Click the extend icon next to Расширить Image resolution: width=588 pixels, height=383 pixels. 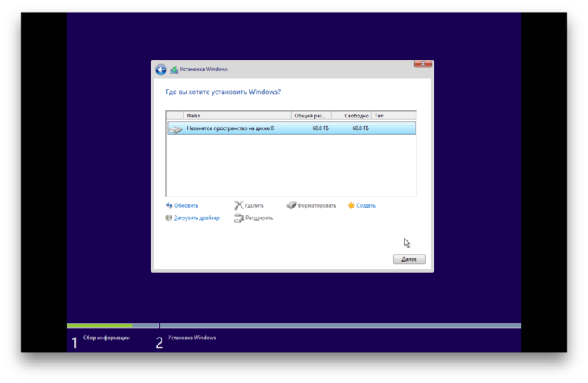239,218
